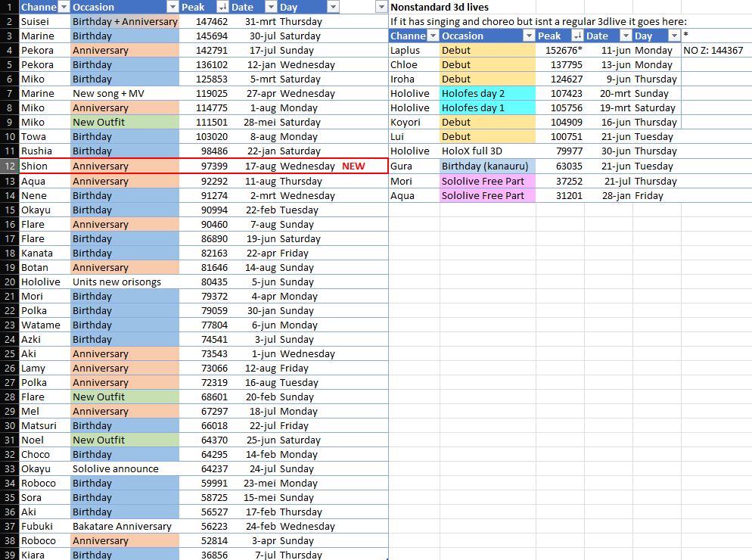Screen dimensions: 752x560
Task: Open the left table's Peak sort dropdown
Action: pyautogui.click(x=222, y=7)
